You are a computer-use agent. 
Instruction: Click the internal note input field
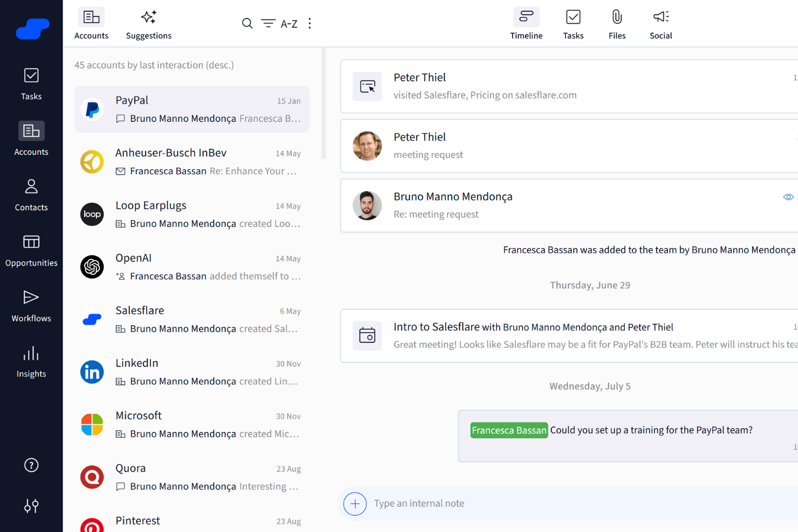[x=485, y=503]
